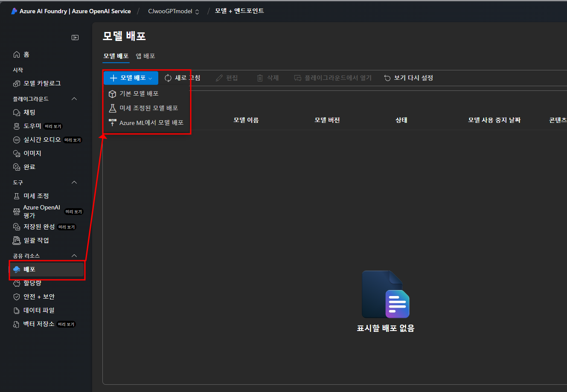Screen dimensions: 567x392
Task: Click the 보기 다시 설정 button label
Action: click(x=413, y=78)
